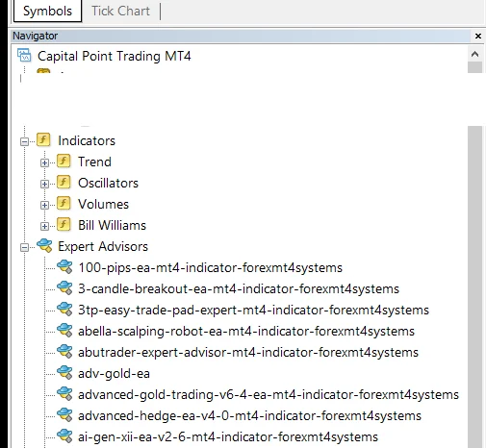Viewport: 486px width, 448px height.
Task: Click the Navigator vertical scrollbar track
Action: [x=475, y=286]
